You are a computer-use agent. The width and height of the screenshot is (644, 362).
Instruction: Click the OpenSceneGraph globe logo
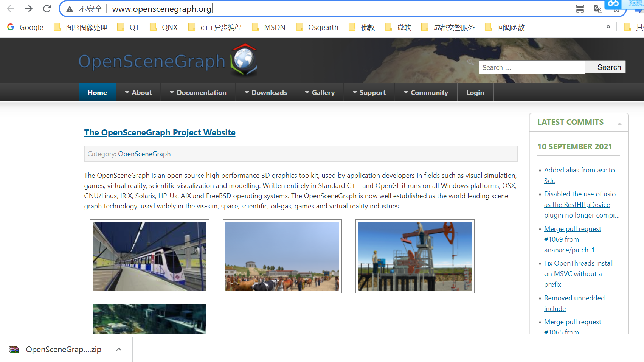point(244,61)
